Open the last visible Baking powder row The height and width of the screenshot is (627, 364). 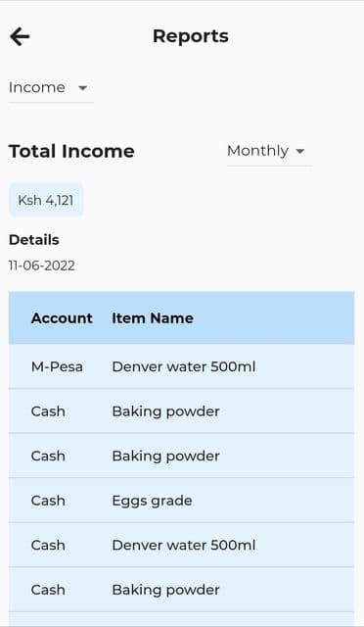point(181,590)
